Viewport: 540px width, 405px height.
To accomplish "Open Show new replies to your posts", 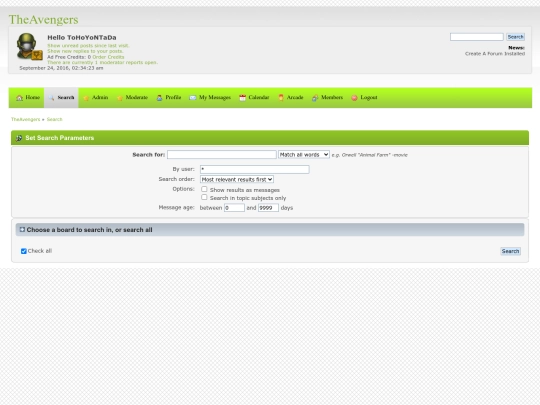I will pos(85,51).
